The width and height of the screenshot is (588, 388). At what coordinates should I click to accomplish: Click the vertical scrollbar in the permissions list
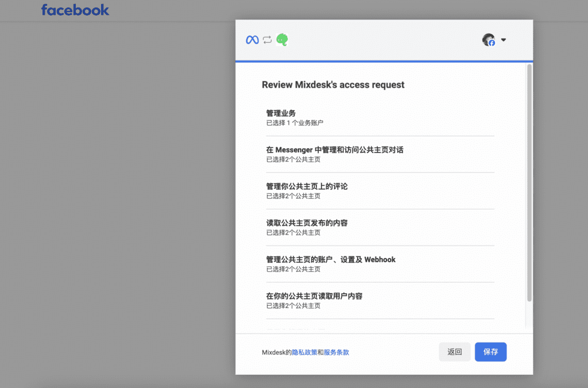[x=529, y=184]
